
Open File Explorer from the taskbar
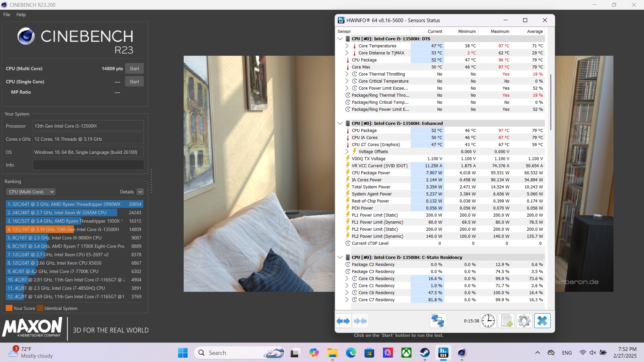(x=332, y=353)
